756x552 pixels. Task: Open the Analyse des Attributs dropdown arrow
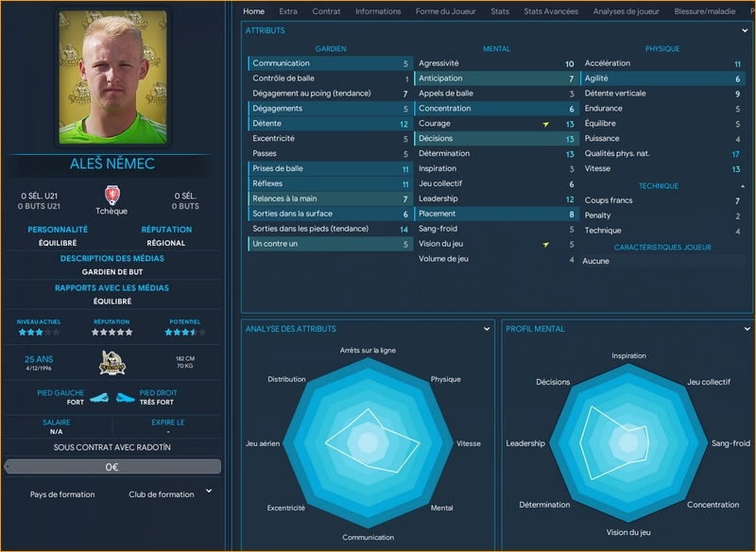click(x=487, y=329)
